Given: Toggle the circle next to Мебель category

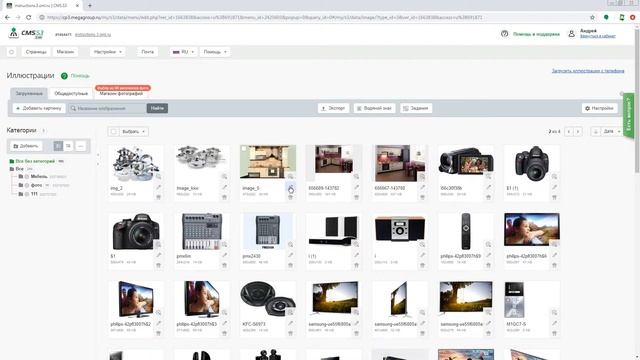Looking at the screenshot, I should point(27,177).
